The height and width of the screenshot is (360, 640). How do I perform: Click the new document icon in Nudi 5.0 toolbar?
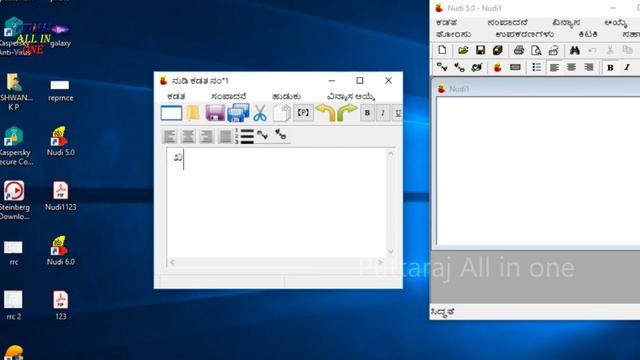pos(442,50)
